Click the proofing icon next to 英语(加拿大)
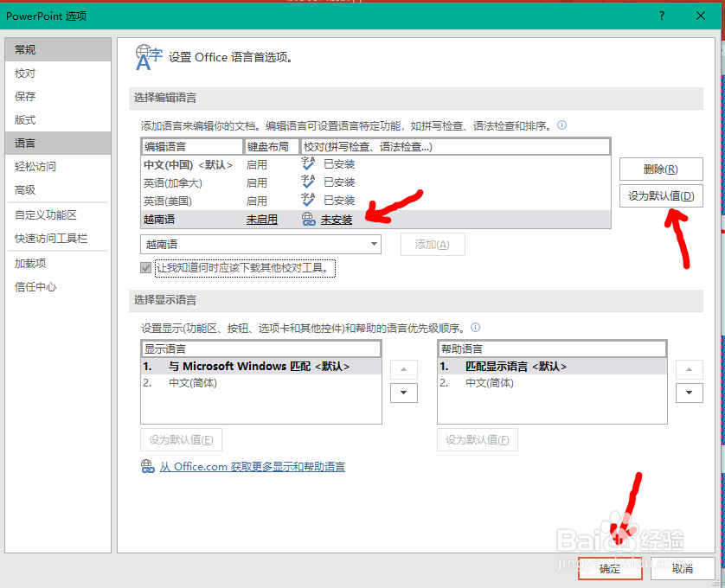Viewport: 725px width, 588px height. click(308, 182)
